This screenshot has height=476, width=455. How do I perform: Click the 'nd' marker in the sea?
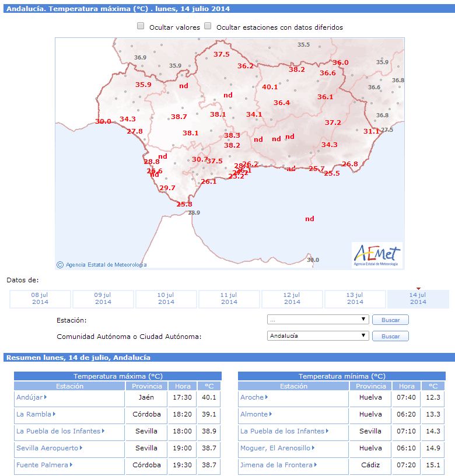pyautogui.click(x=310, y=219)
